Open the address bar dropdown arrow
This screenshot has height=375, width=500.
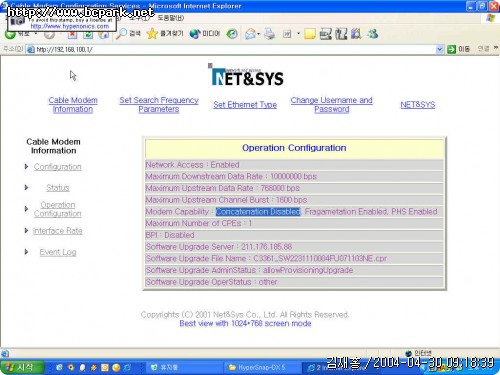click(440, 49)
